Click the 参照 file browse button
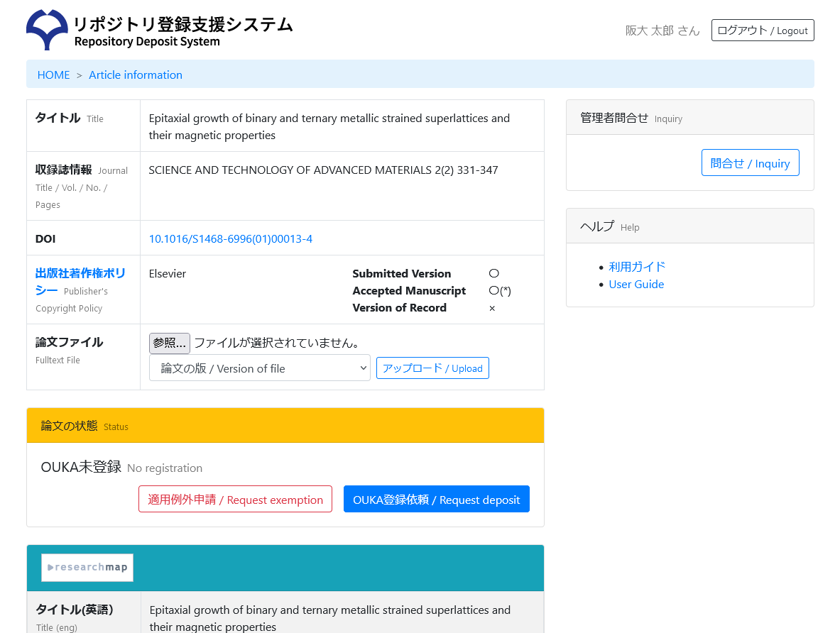This screenshot has width=840, height=633. point(169,343)
